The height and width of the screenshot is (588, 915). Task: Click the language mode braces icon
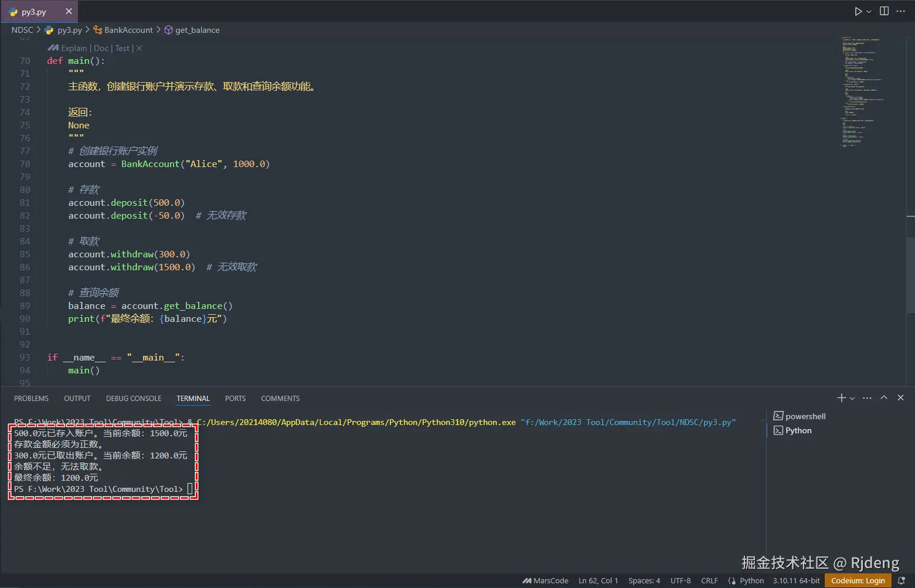click(732, 580)
